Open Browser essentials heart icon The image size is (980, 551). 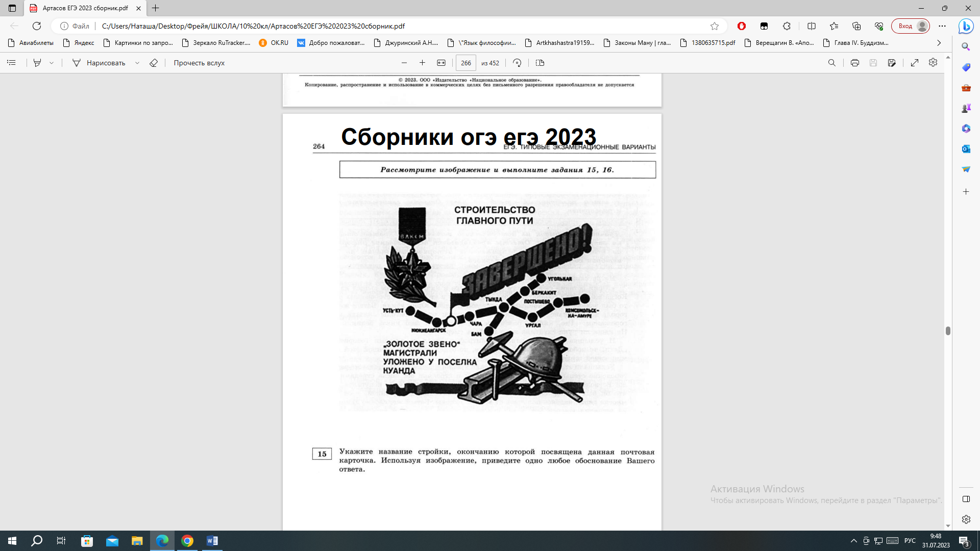(879, 26)
